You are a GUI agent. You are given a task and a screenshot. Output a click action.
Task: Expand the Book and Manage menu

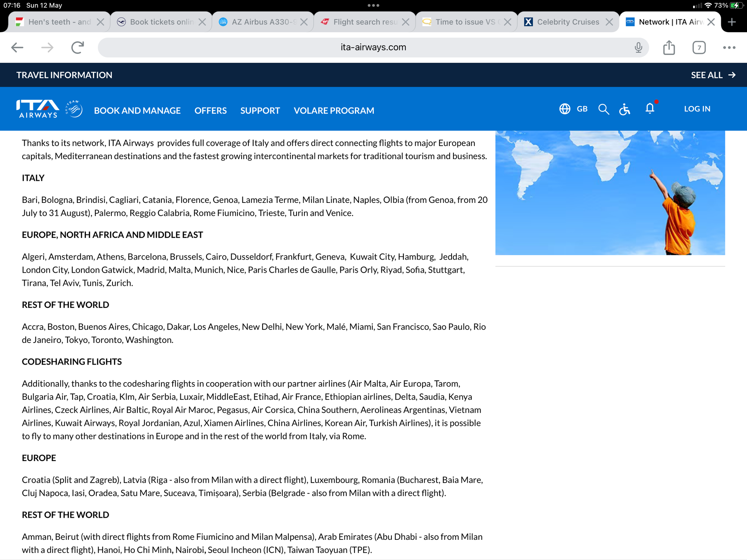tap(137, 111)
